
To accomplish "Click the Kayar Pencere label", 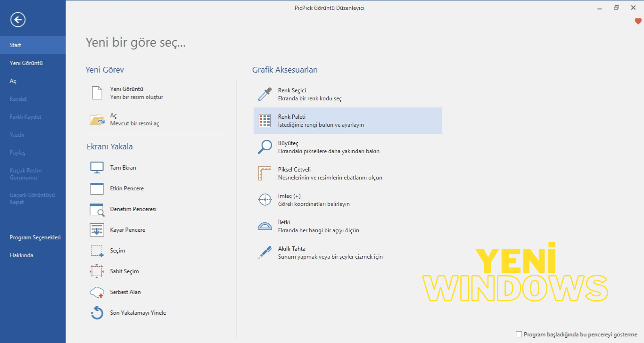I will click(x=127, y=230).
